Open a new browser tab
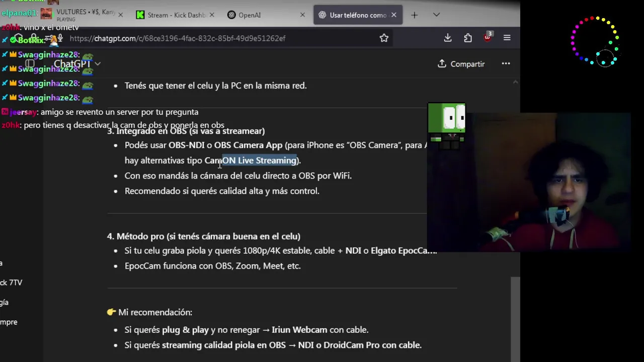The image size is (644, 362). (x=414, y=15)
